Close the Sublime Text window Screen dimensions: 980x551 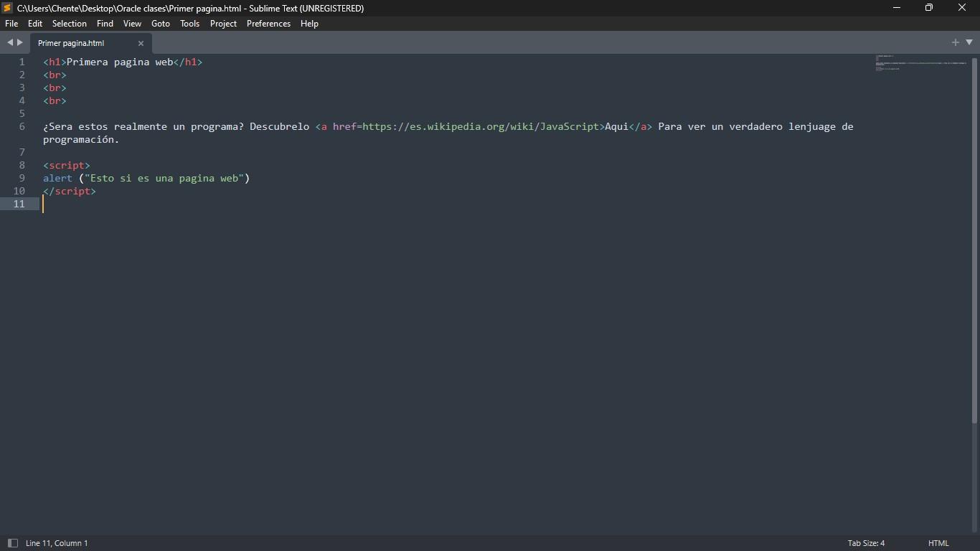(x=963, y=8)
